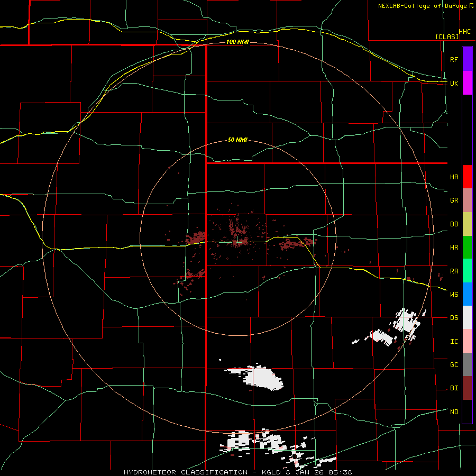476x476 pixels.
Task: Click the GR legend label
Action: 454,200
